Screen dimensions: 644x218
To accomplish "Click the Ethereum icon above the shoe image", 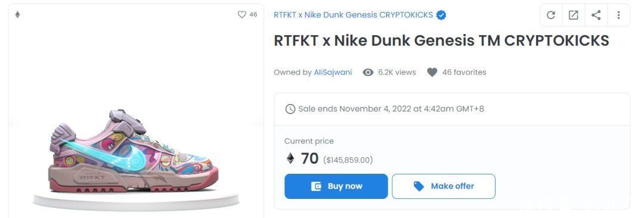I will [17, 15].
